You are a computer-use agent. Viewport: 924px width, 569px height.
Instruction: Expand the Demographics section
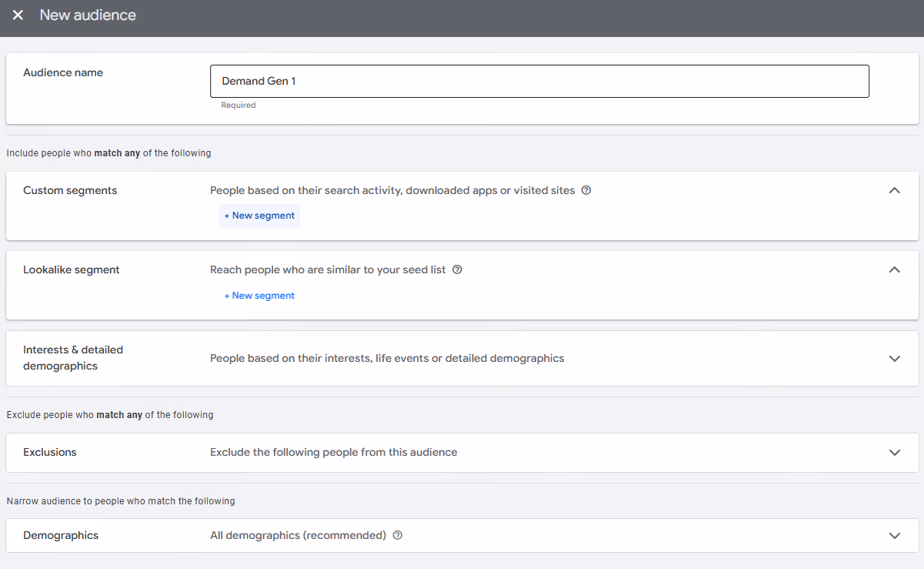click(x=894, y=535)
